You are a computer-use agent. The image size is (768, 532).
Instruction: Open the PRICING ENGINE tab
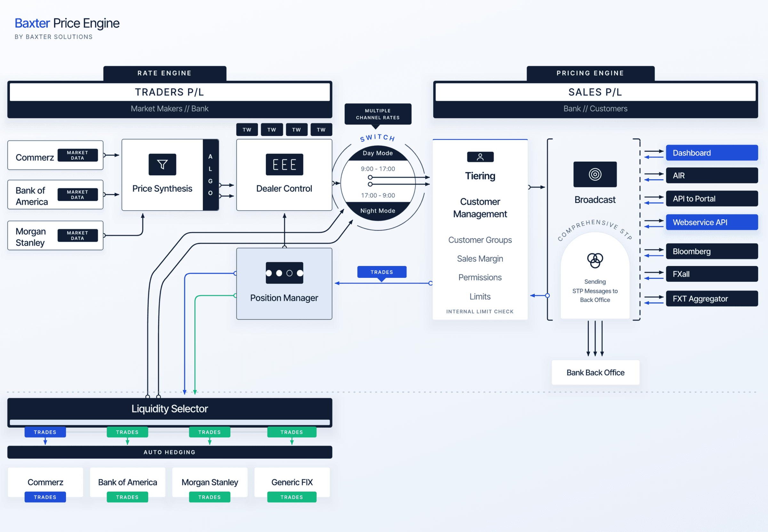point(590,73)
